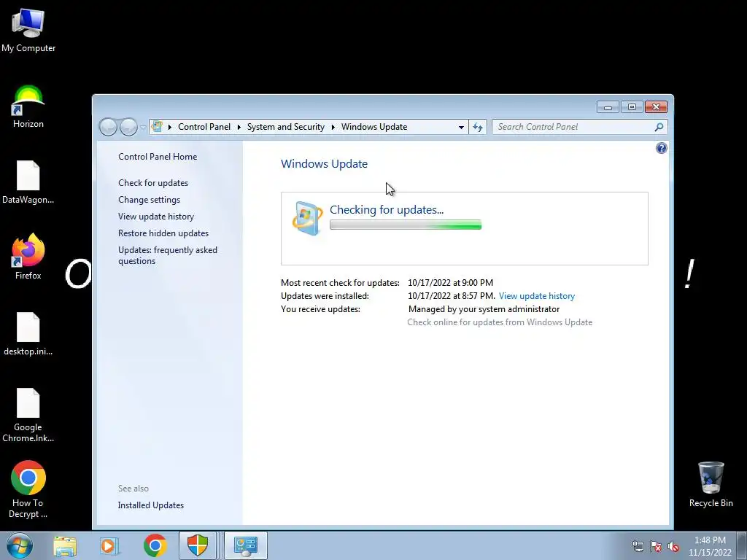Click the Windows Update shield icon
Screen dimensions: 747x560
pos(307,218)
